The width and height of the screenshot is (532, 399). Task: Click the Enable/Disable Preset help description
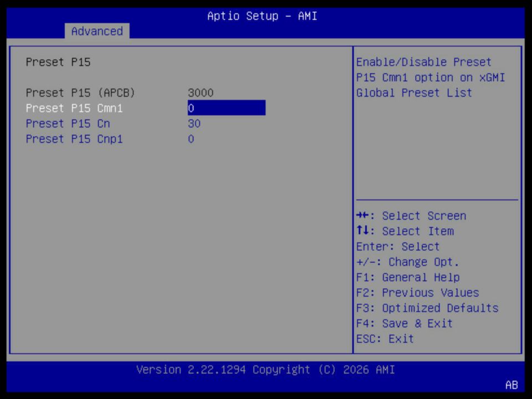[x=431, y=78]
